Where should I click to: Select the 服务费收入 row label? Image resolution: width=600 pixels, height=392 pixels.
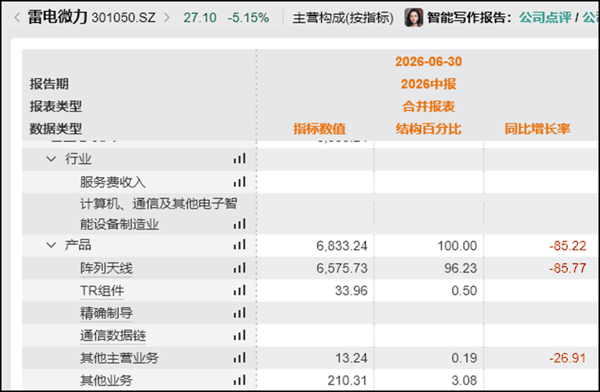(x=113, y=182)
